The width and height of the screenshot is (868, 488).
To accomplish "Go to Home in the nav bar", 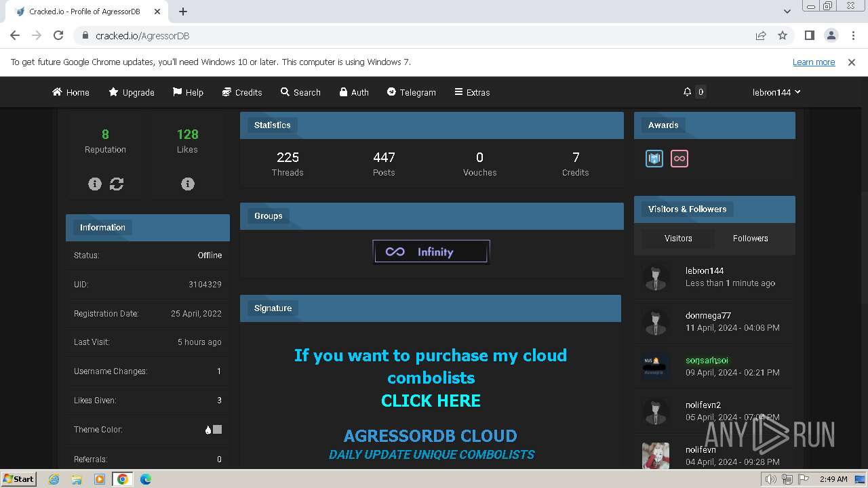I will coord(71,92).
